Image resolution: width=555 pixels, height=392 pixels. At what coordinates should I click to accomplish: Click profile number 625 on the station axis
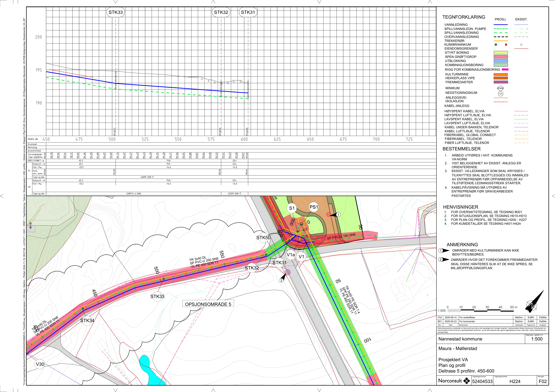click(277, 139)
